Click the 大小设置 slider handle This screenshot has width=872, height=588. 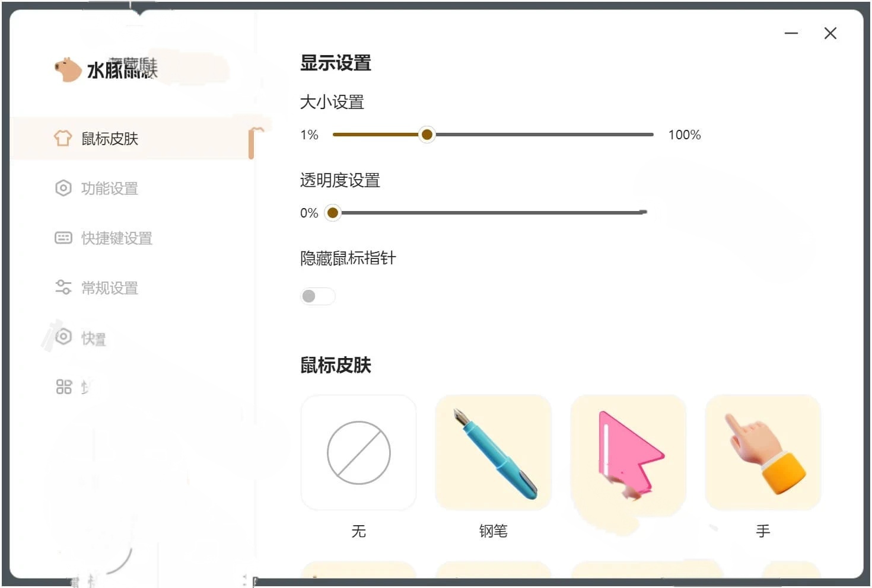(427, 135)
